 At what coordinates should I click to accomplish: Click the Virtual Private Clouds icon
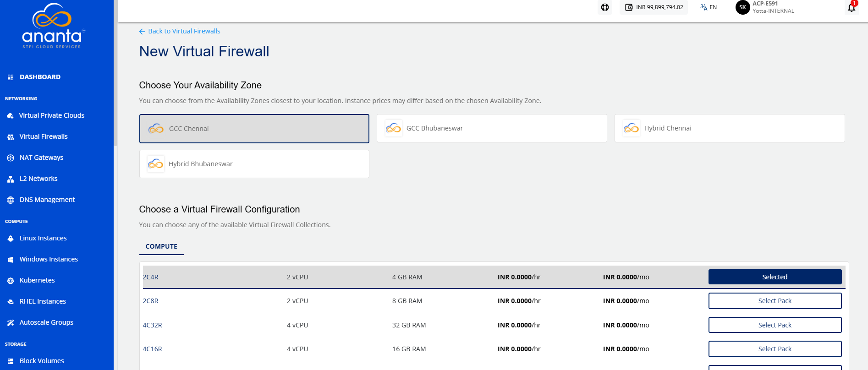[x=11, y=116]
